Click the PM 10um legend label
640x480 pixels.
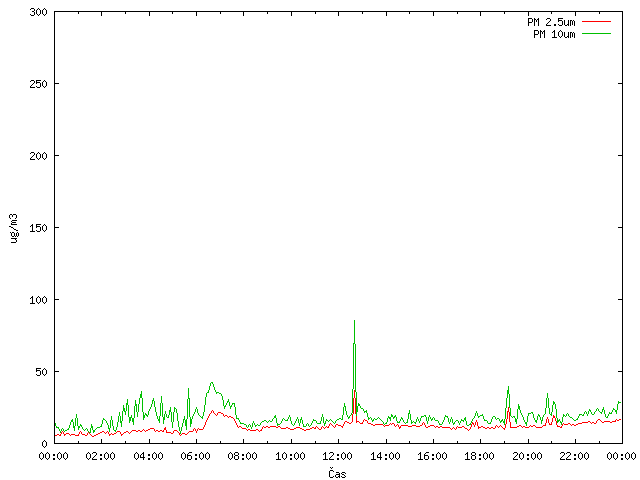click(554, 34)
